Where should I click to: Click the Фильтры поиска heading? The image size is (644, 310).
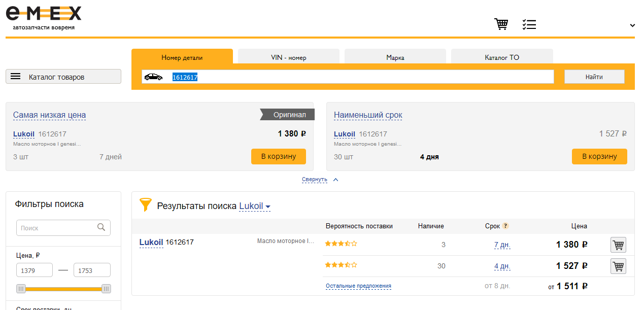[49, 204]
